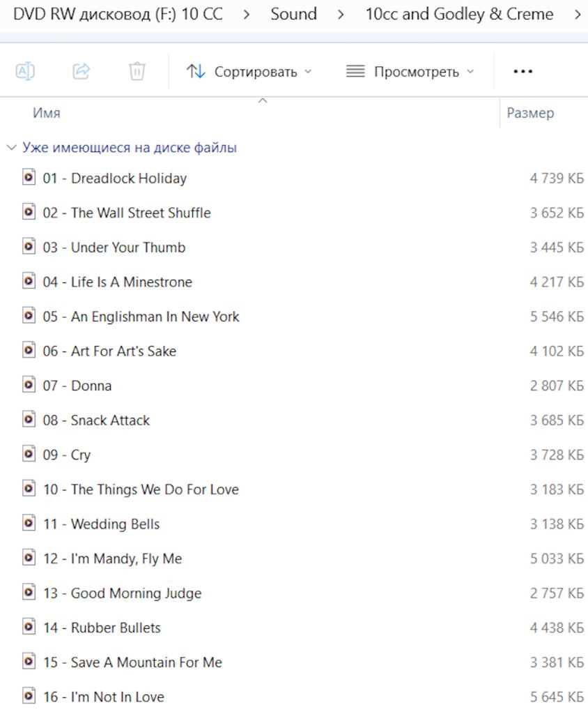Viewport: 588px width, 714px height.
Task: Expand breadcrumb chevron after 10cc and Godley & Creme
Action: [x=578, y=15]
